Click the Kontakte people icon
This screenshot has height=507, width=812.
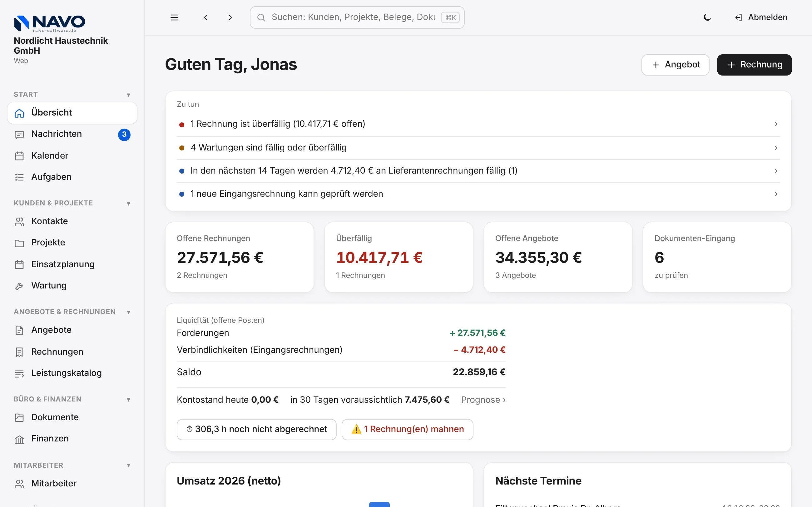(19, 221)
